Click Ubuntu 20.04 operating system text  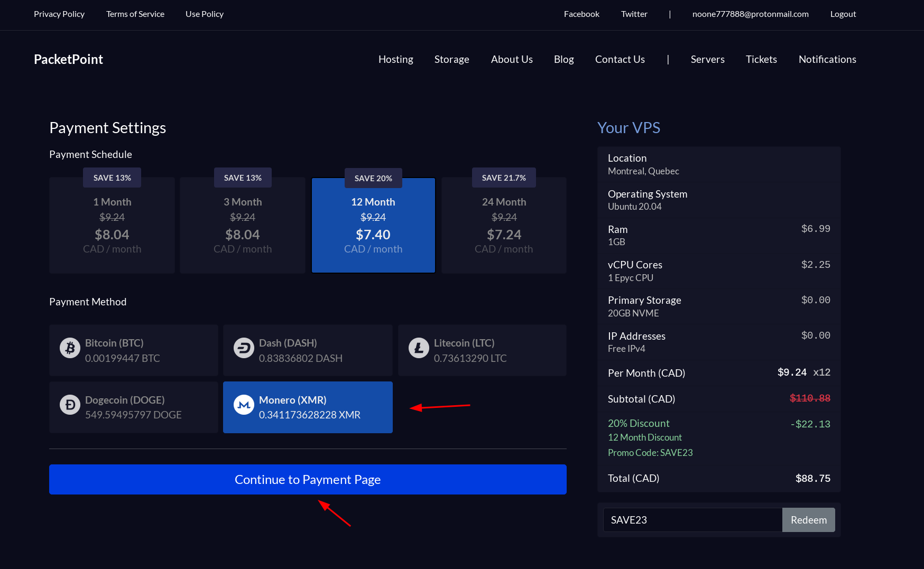[x=635, y=207]
